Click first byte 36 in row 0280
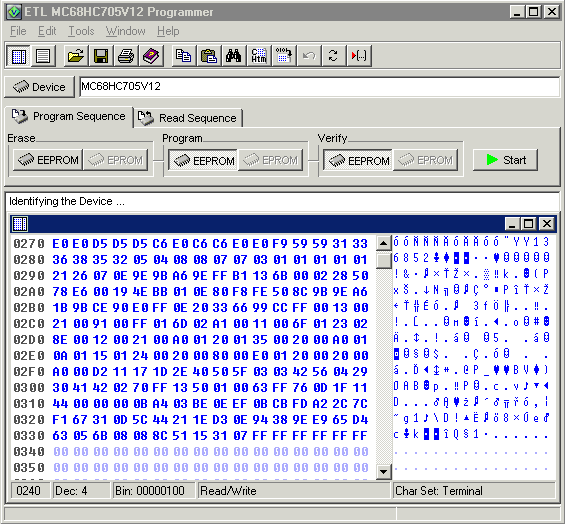 point(60,259)
